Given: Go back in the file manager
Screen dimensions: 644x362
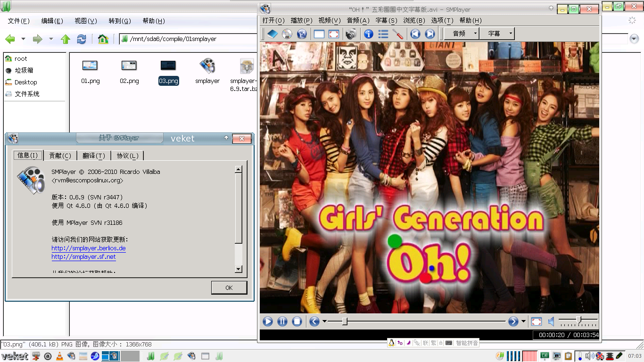Looking at the screenshot, I should 10,39.
